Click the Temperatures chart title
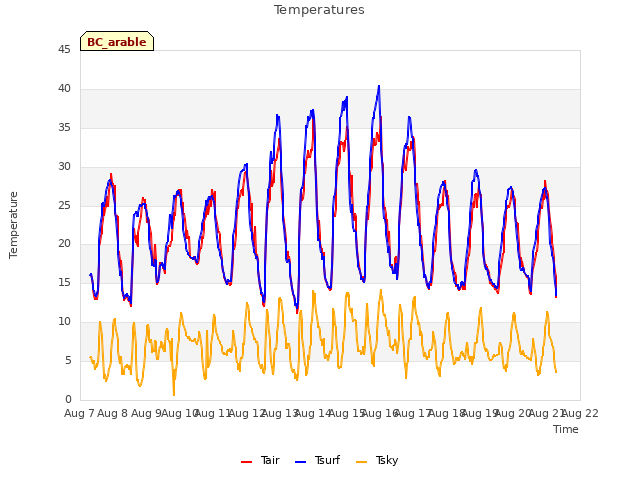Image resolution: width=640 pixels, height=480 pixels. click(x=319, y=10)
